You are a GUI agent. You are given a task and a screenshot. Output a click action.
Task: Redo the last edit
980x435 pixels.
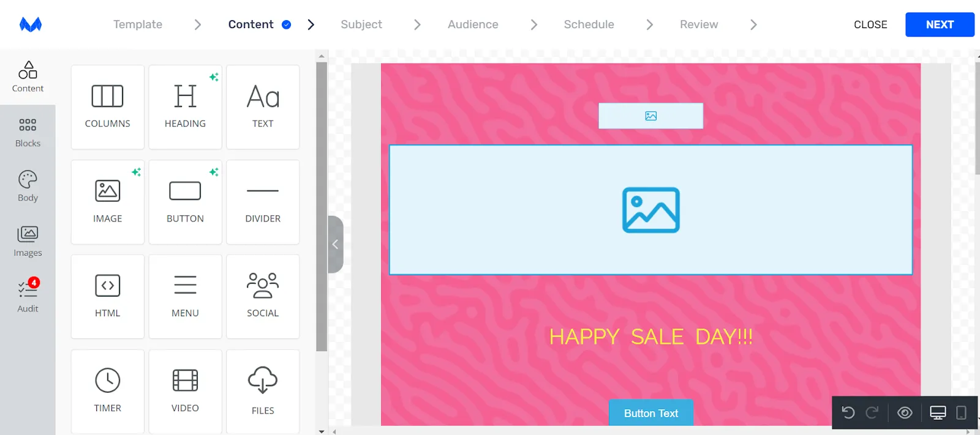point(872,413)
